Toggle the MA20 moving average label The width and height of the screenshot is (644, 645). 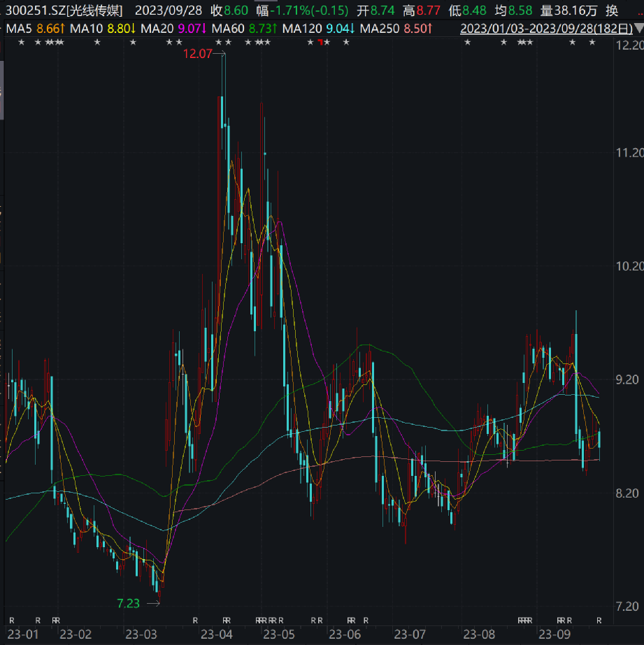click(173, 29)
